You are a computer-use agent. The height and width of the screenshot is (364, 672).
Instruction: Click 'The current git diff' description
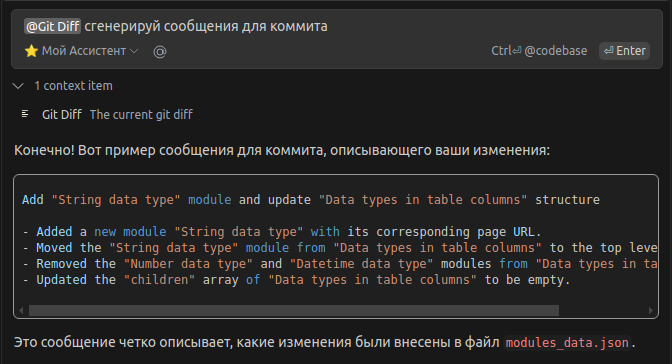click(x=141, y=115)
